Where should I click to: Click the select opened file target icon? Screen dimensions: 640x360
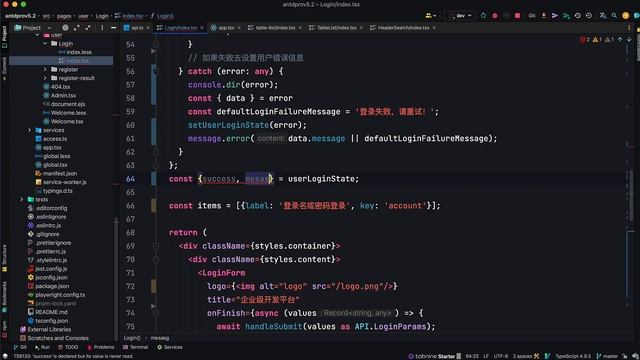pos(65,28)
